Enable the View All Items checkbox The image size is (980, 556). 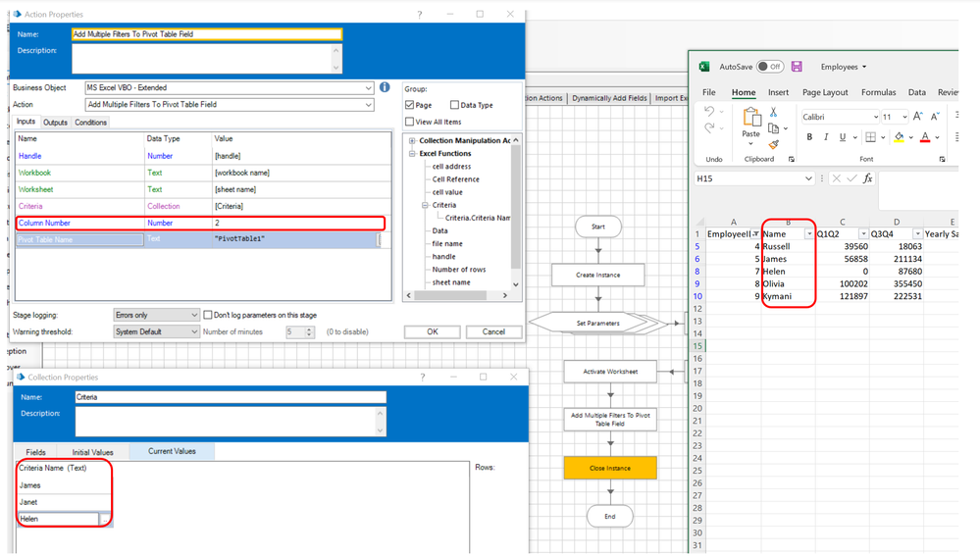[410, 122]
